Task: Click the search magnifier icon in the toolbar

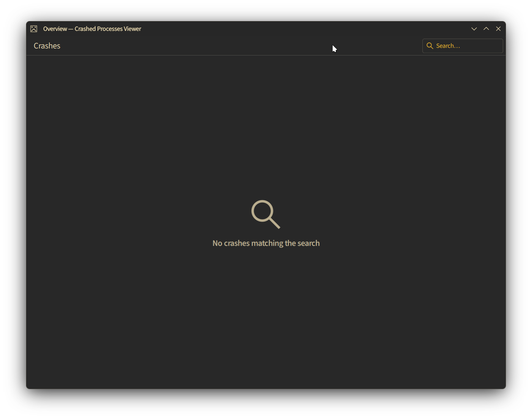Action: pyautogui.click(x=430, y=46)
